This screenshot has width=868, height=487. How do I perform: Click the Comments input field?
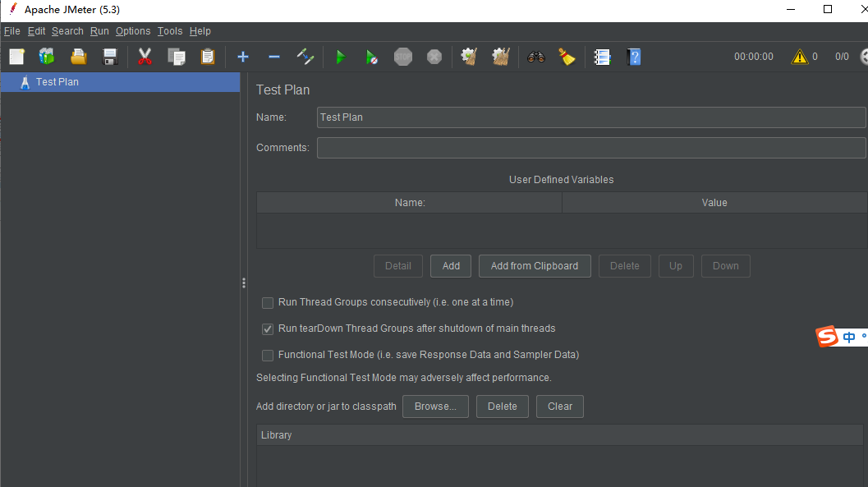(x=591, y=148)
